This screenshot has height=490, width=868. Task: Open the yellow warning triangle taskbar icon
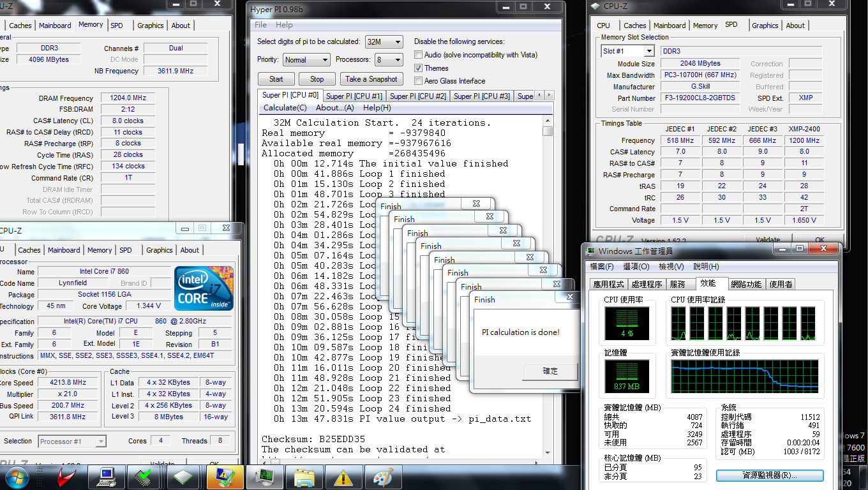(x=343, y=477)
